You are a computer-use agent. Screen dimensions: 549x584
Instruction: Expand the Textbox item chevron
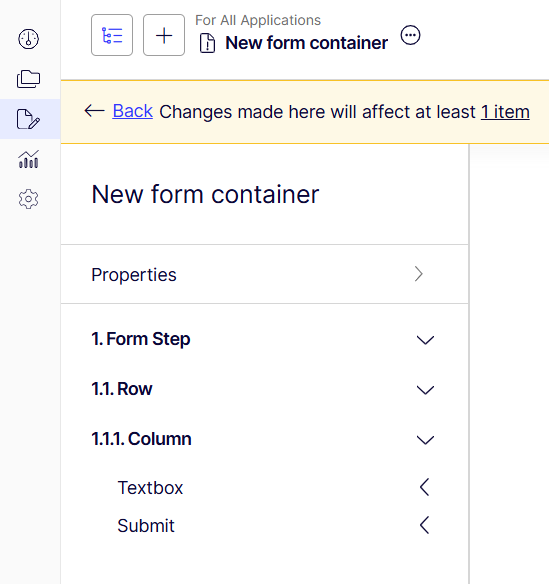(x=425, y=487)
